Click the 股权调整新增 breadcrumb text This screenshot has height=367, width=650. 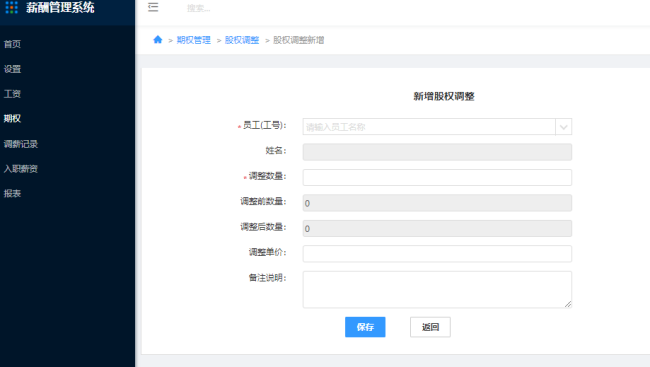pyautogui.click(x=298, y=40)
